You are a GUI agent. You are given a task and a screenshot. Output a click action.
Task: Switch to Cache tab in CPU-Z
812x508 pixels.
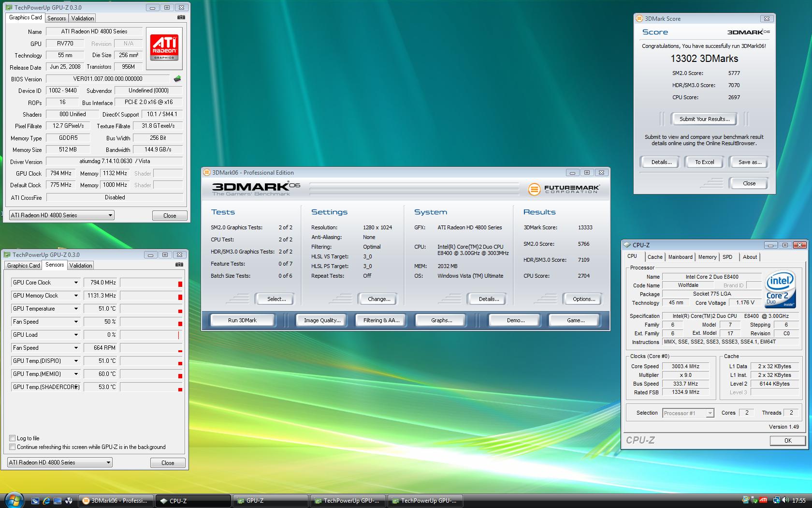click(655, 257)
